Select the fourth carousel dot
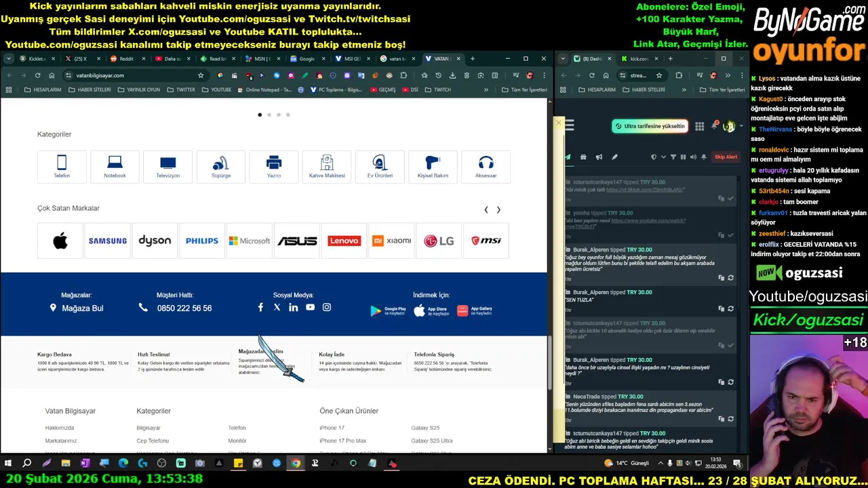Screen dimensions: 868x488 click(x=288, y=115)
